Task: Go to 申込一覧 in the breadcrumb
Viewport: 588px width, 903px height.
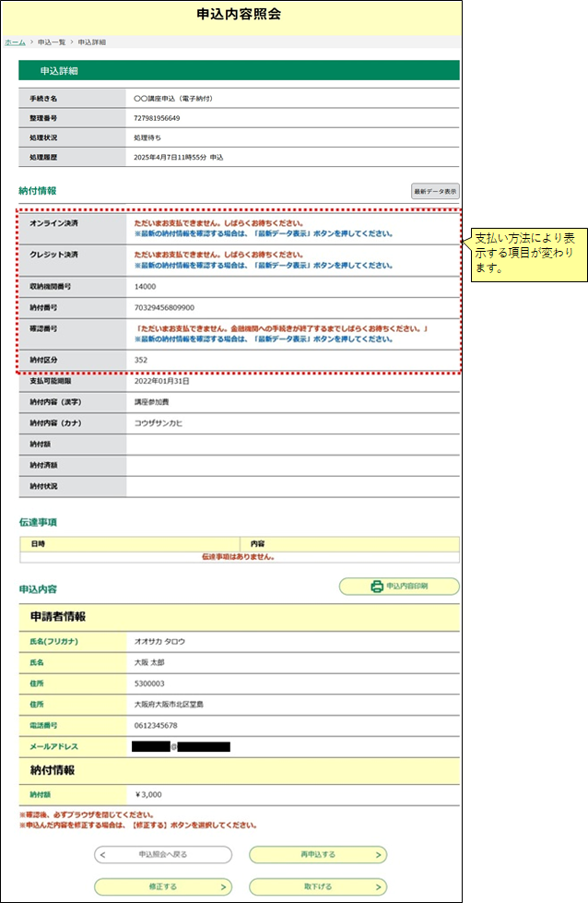Action: [53, 42]
